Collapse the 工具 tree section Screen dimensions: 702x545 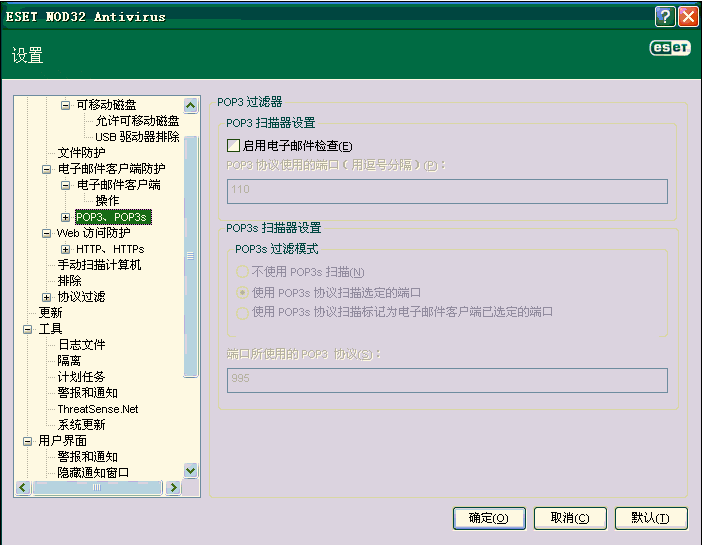point(29,329)
